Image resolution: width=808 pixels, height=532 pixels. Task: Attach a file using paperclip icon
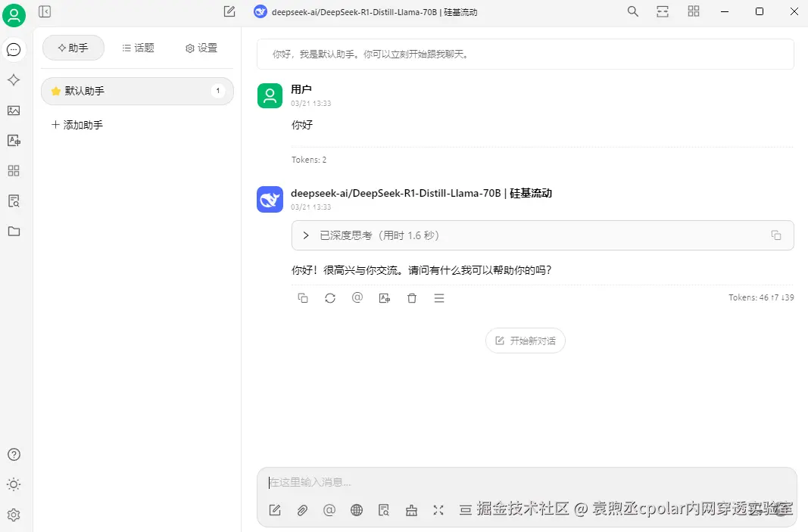[302, 510]
